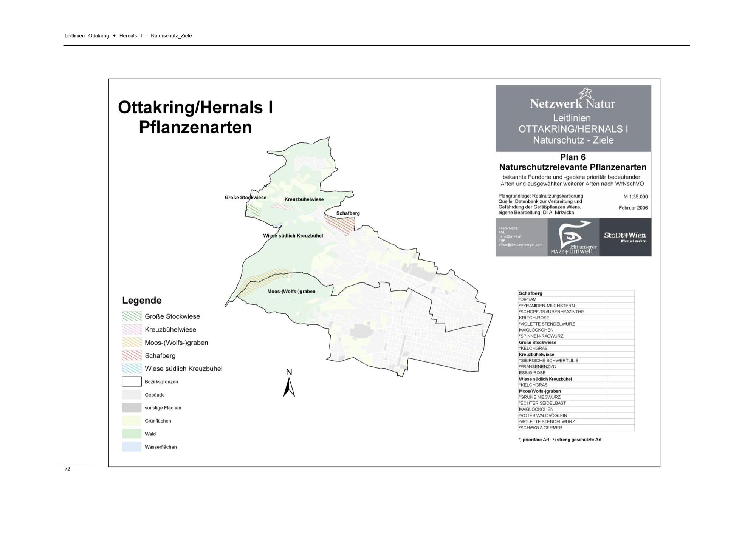
Task: Click the 'FRANSENENZIAN' table row
Action: [576, 366]
